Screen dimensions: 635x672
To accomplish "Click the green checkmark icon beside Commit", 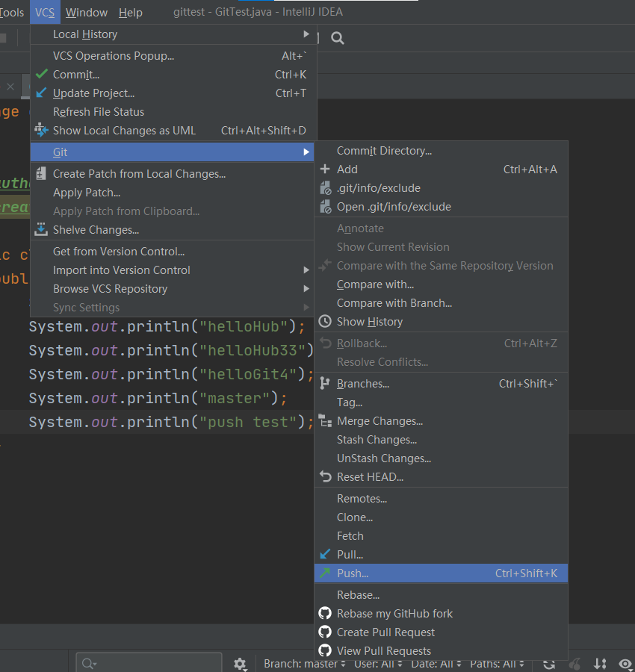I will tap(42, 74).
